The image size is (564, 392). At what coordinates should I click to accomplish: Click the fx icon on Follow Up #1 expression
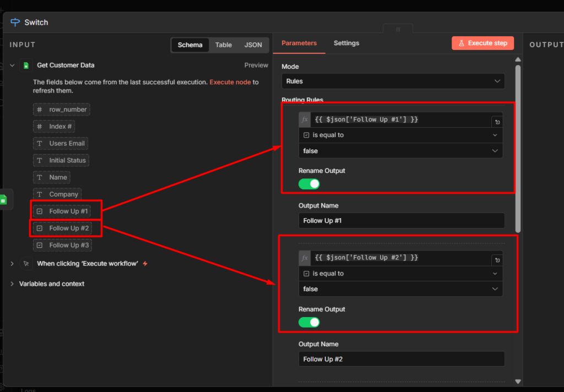[305, 119]
